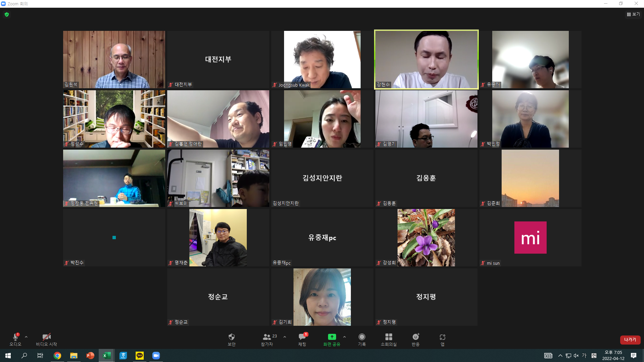This screenshot has height=362, width=644.
Task: Select 김기희's video tile
Action: 322,297
